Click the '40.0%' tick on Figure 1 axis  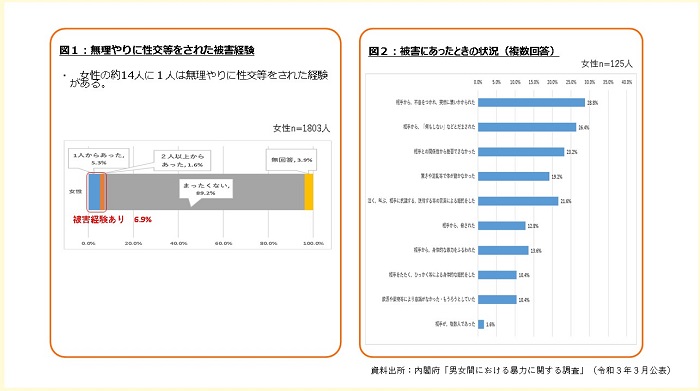click(178, 243)
